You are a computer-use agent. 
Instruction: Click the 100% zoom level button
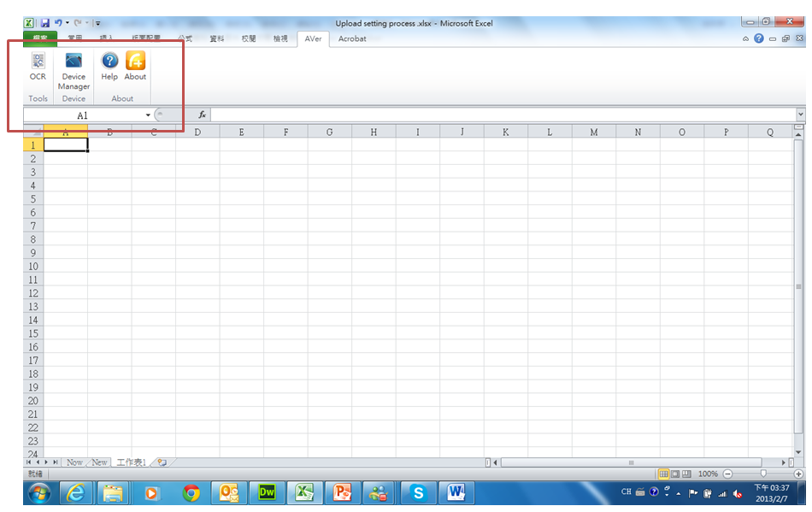click(x=708, y=474)
